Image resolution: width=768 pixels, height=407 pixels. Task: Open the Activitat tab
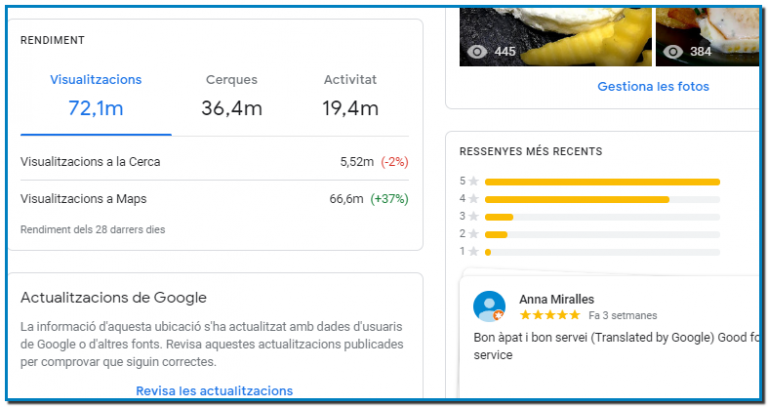pyautogui.click(x=351, y=96)
